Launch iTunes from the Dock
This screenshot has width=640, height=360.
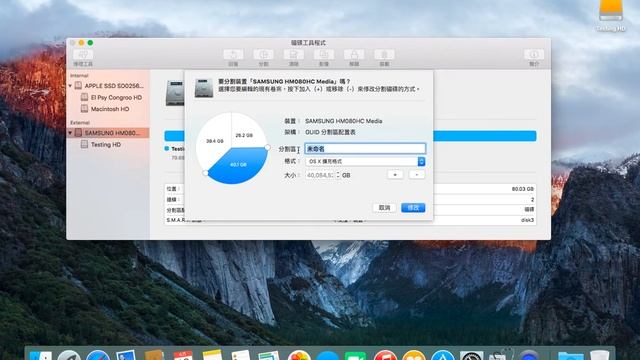[385, 355]
